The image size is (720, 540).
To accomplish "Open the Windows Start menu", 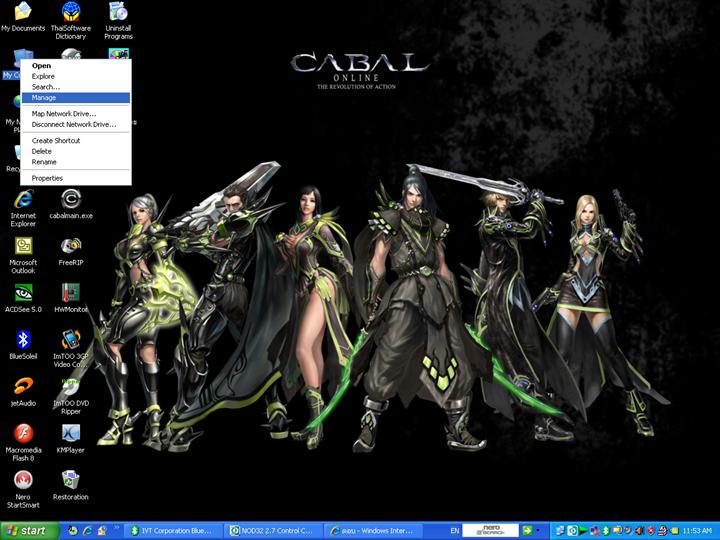I will (30, 531).
